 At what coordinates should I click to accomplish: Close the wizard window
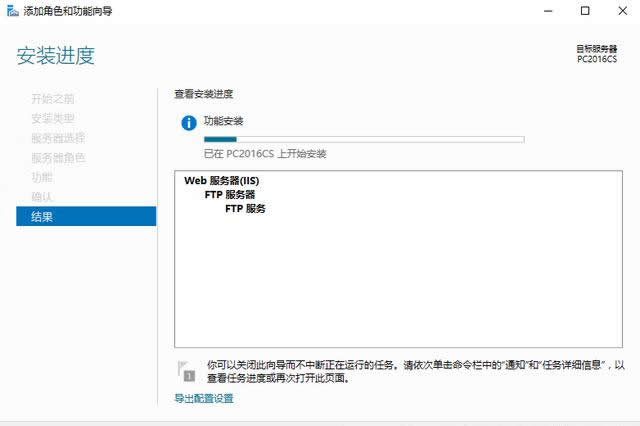(x=622, y=11)
